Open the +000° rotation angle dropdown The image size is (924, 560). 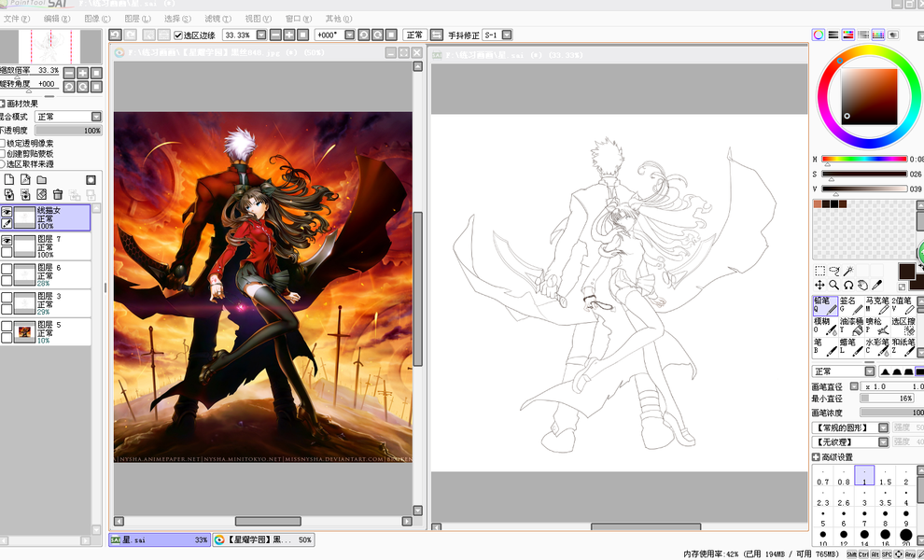349,35
